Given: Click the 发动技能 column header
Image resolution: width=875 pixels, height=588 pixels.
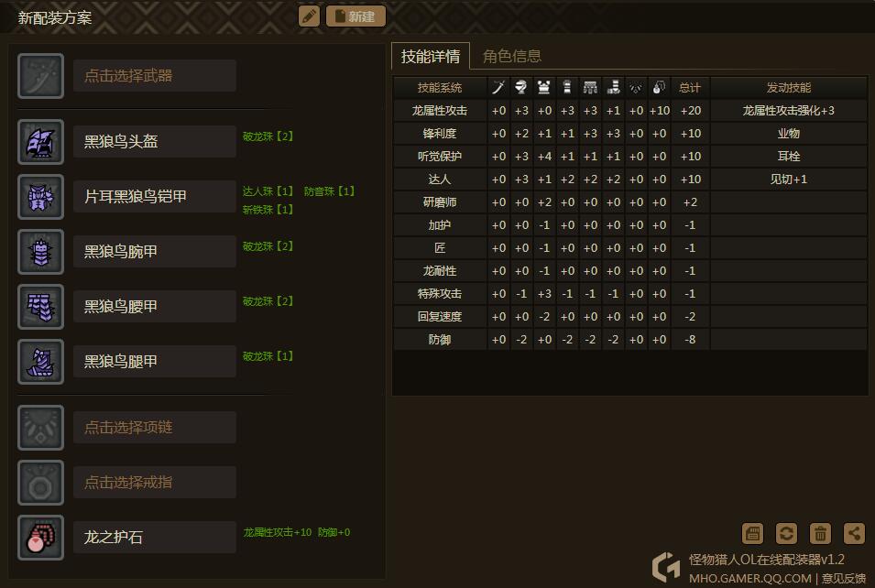Looking at the screenshot, I should [789, 88].
